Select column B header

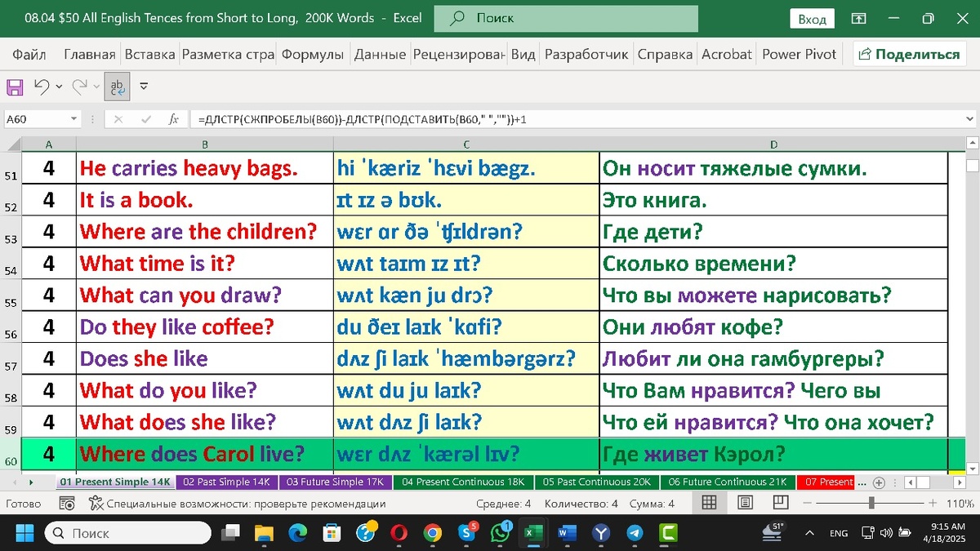204,144
